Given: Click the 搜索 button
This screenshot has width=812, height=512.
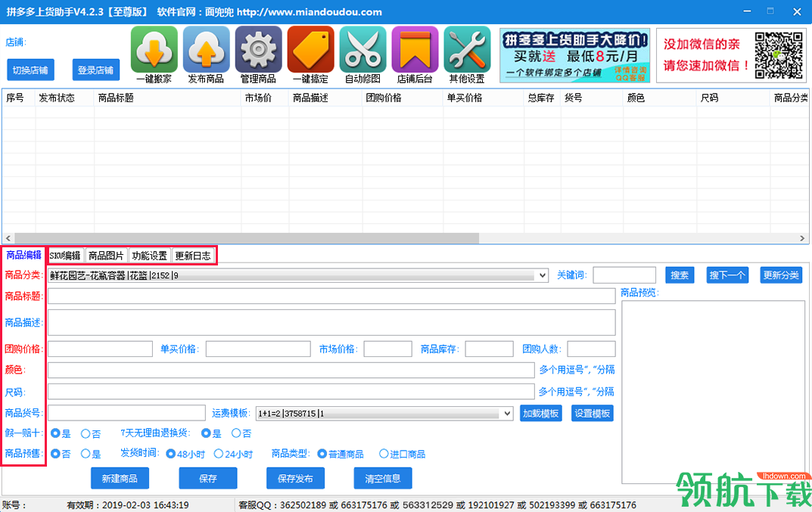Looking at the screenshot, I should tap(680, 275).
